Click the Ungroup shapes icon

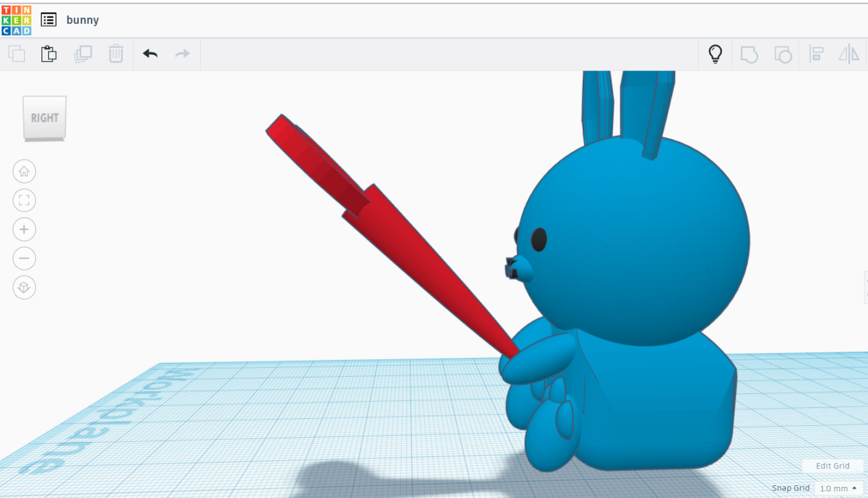coord(783,54)
